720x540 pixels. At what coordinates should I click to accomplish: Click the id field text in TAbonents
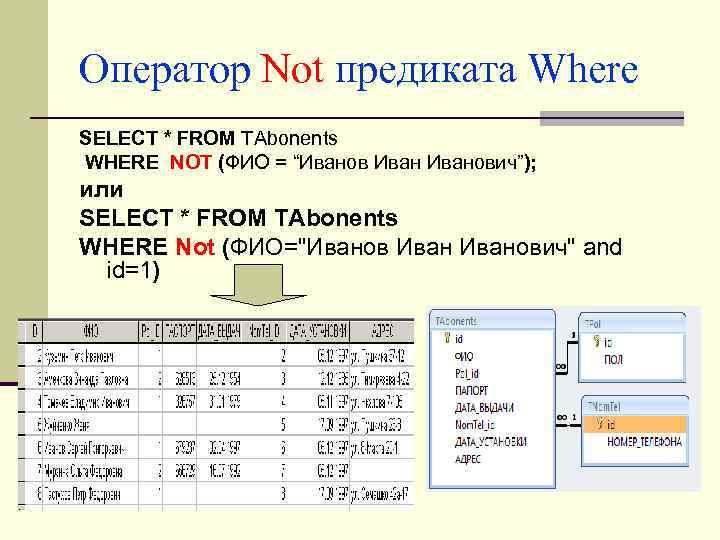point(459,339)
